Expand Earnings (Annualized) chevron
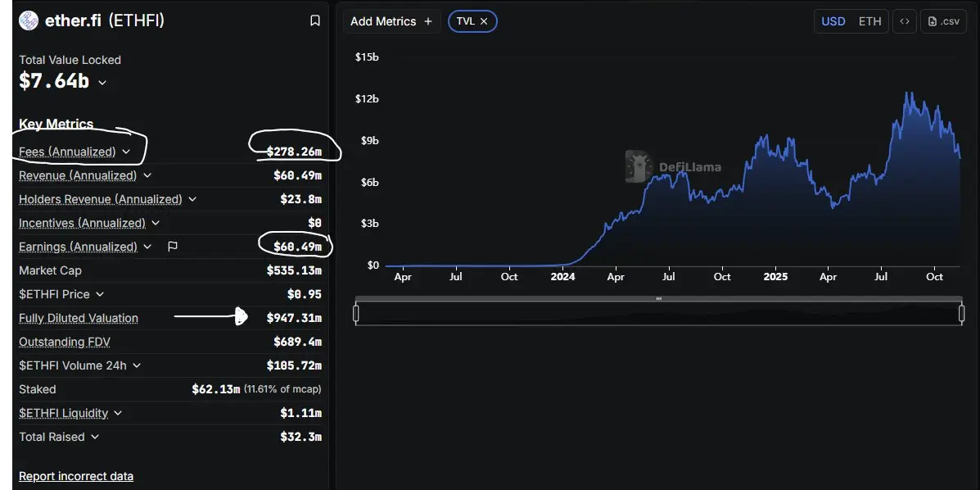The image size is (980, 490). pos(147,247)
